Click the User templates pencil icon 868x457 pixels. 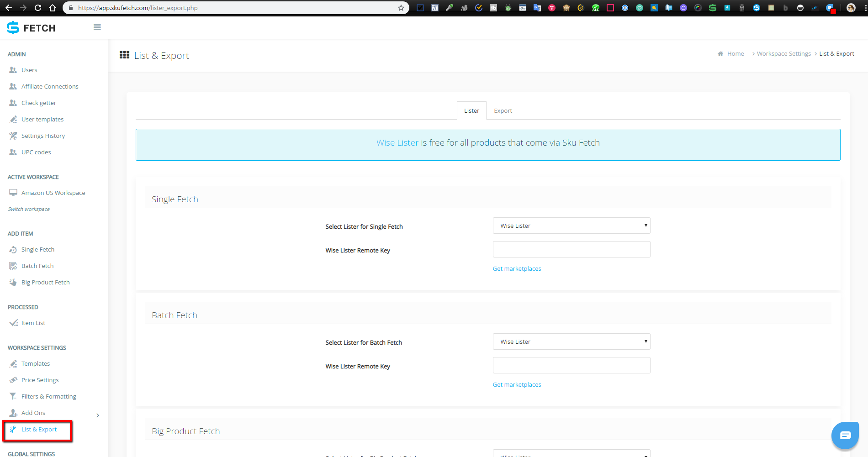coord(13,119)
